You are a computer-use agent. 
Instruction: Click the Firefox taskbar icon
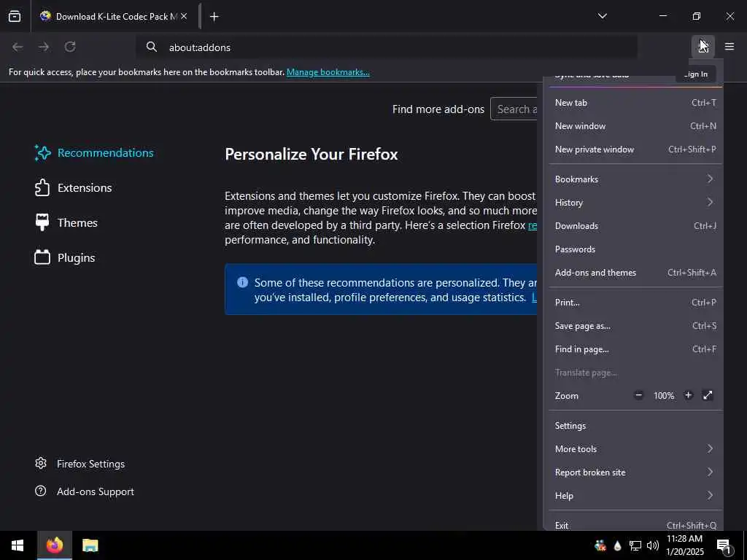tap(54, 545)
